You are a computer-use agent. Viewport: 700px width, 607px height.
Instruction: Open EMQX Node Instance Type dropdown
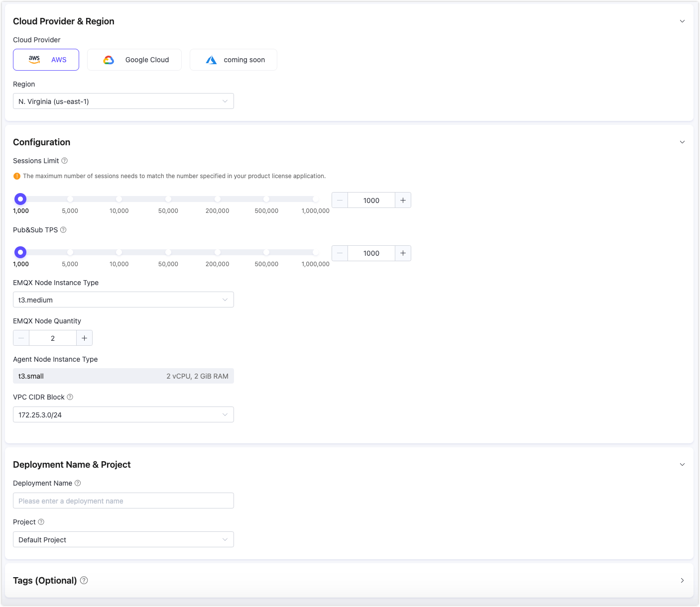click(x=123, y=300)
